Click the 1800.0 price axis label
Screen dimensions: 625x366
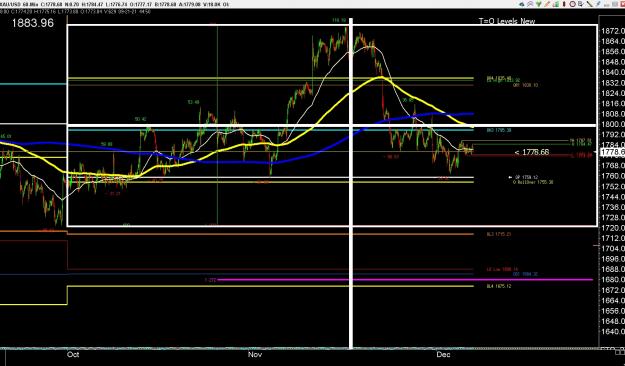coord(613,124)
